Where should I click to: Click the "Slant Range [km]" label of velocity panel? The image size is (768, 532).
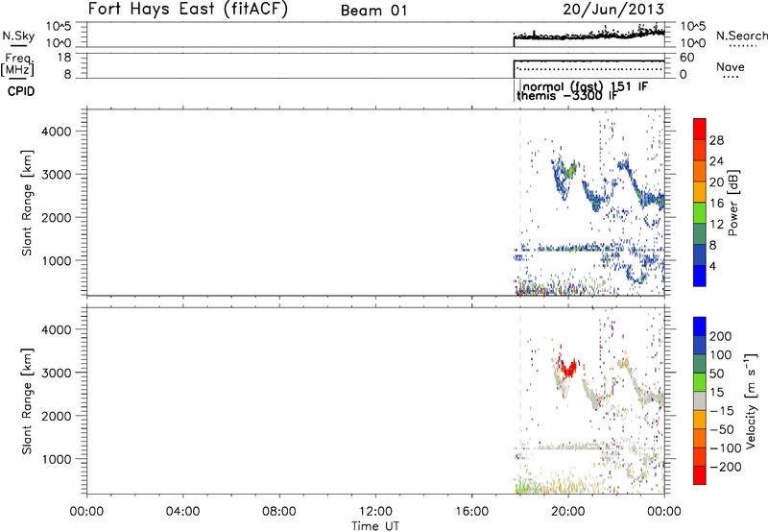click(x=27, y=401)
